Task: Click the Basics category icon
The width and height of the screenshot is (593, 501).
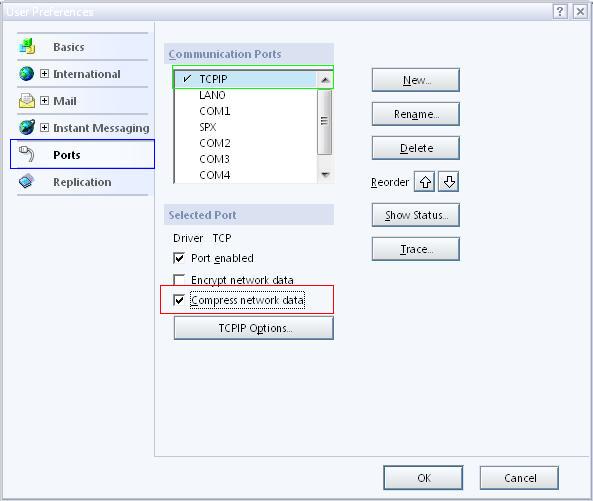Action: coord(27,47)
